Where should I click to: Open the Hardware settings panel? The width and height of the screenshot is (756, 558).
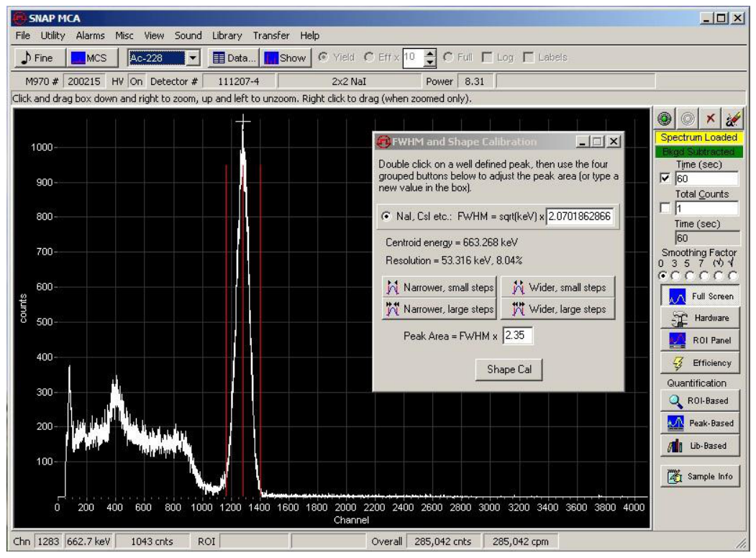(x=700, y=318)
